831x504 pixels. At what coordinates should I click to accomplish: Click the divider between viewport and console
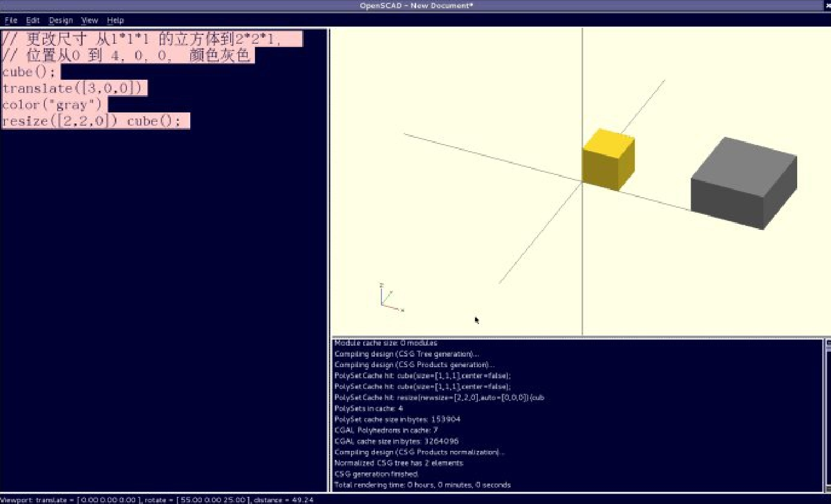pos(577,337)
